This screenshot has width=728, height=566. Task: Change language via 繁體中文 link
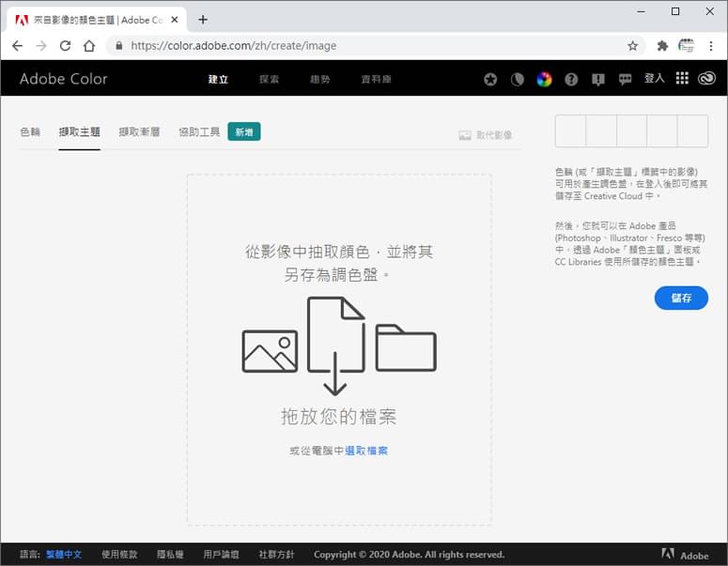(x=64, y=555)
